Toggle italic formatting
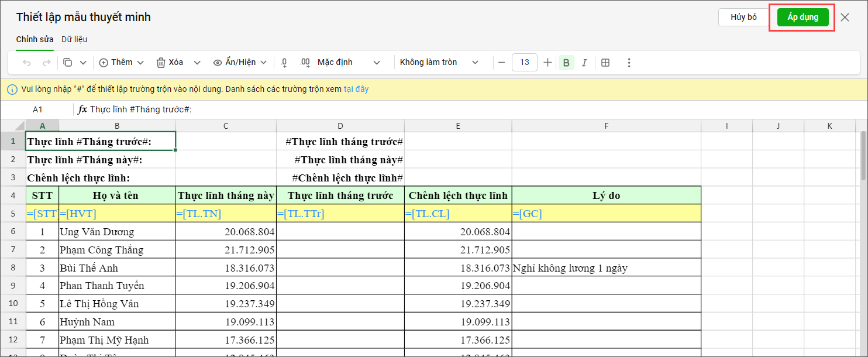Screen dimensions: 868x357 coord(584,63)
